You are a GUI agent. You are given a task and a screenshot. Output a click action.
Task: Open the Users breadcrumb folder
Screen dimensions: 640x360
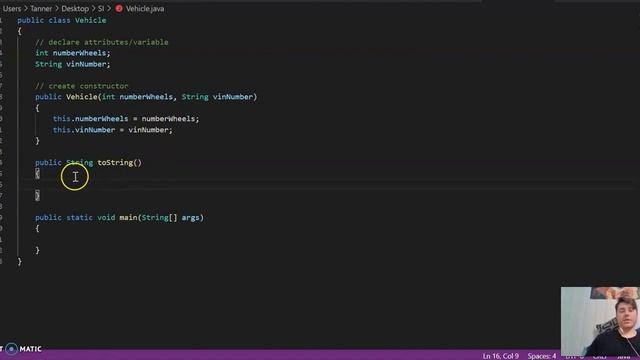[x=11, y=8]
